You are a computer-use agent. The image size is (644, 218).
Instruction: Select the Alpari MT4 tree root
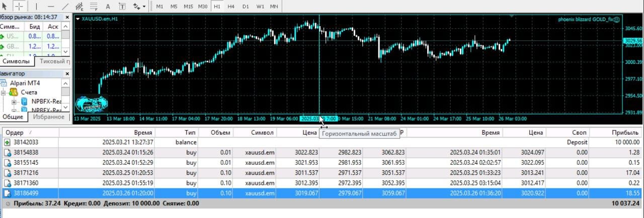(x=24, y=83)
